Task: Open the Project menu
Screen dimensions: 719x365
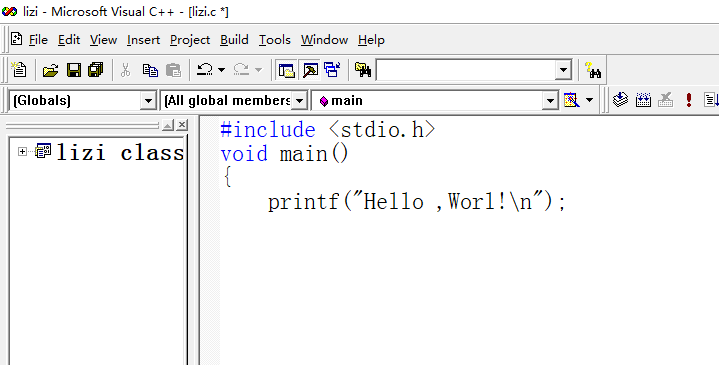Action: coord(190,40)
